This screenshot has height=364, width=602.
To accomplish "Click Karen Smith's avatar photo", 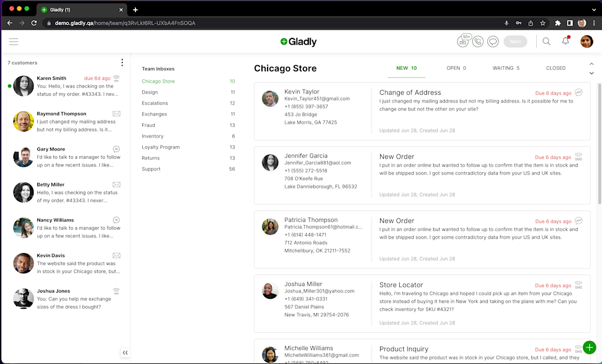I will pos(23,86).
